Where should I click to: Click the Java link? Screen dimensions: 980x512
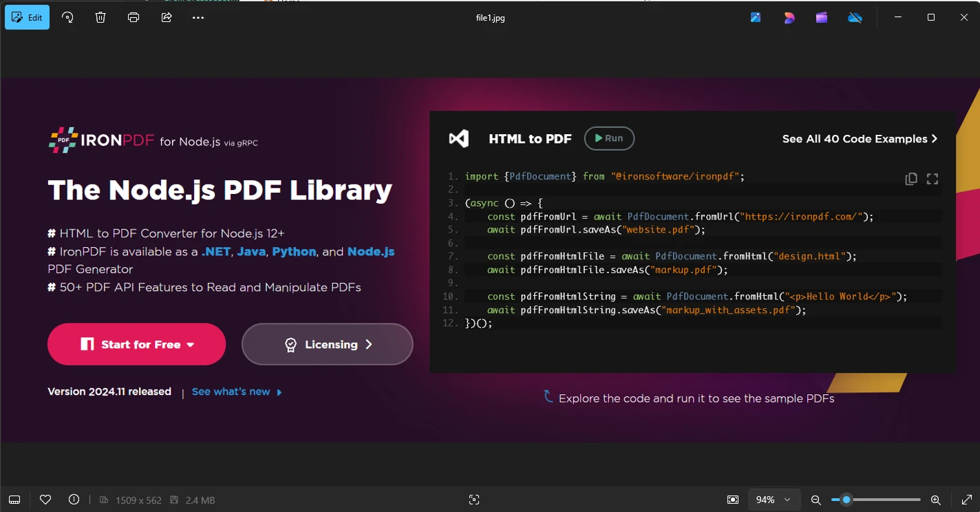251,251
